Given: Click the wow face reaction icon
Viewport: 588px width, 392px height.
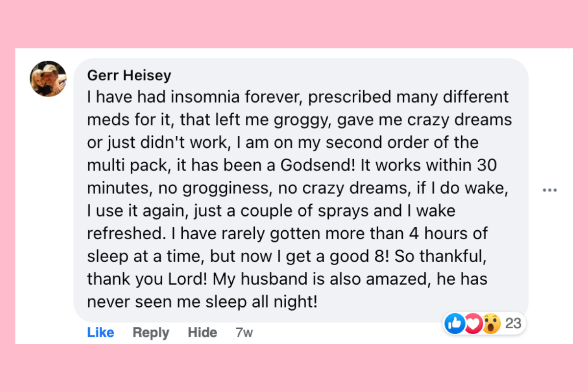Looking at the screenshot, I should (491, 323).
